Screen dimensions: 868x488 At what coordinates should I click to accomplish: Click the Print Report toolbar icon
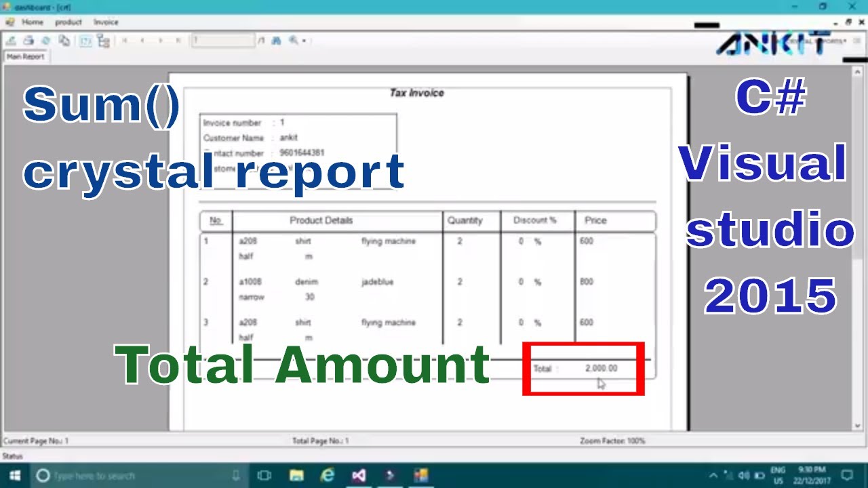click(28, 41)
